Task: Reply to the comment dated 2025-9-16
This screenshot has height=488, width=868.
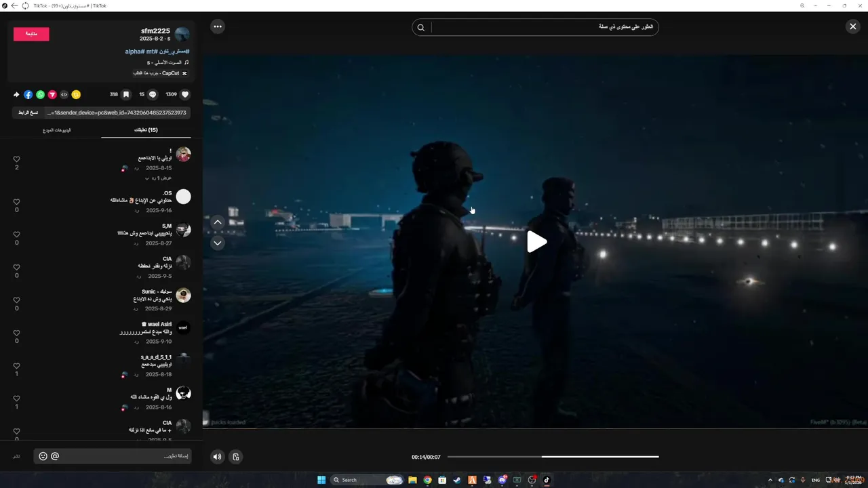Action: coord(137,211)
